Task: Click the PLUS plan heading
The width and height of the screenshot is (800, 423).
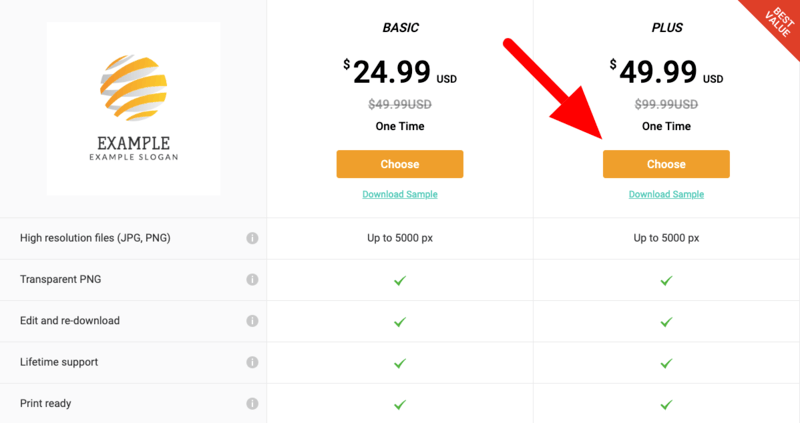Action: click(666, 30)
